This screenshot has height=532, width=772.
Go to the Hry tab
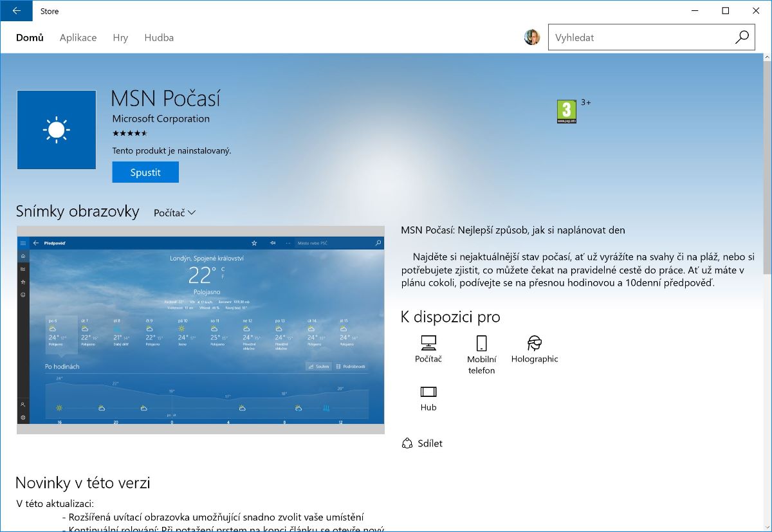coord(120,37)
